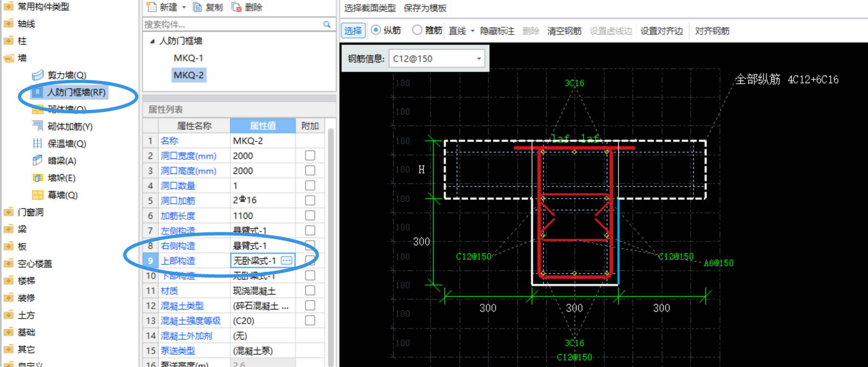The height and width of the screenshot is (367, 868).
Task: Open the 基础 foundation folder icon
Action: click(x=9, y=332)
